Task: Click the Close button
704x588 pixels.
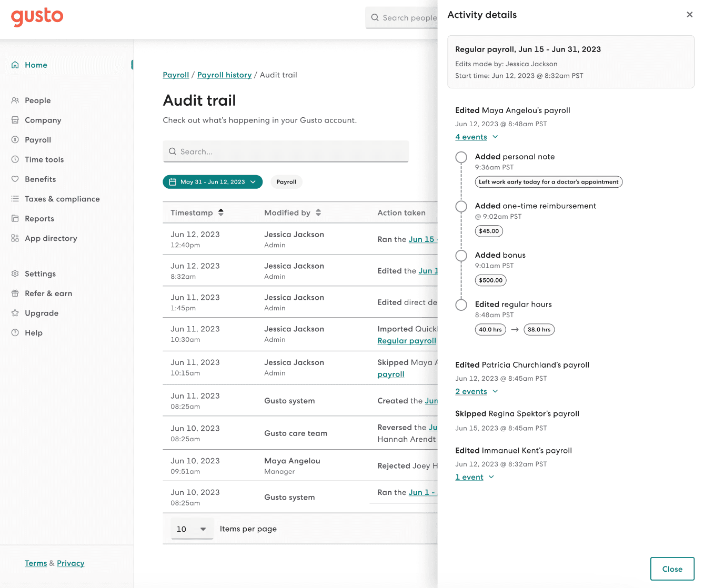Action: point(672,569)
